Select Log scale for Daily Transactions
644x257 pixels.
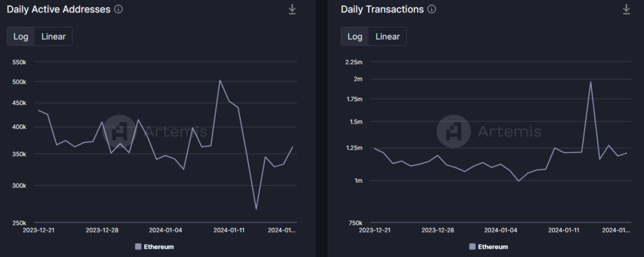(355, 37)
